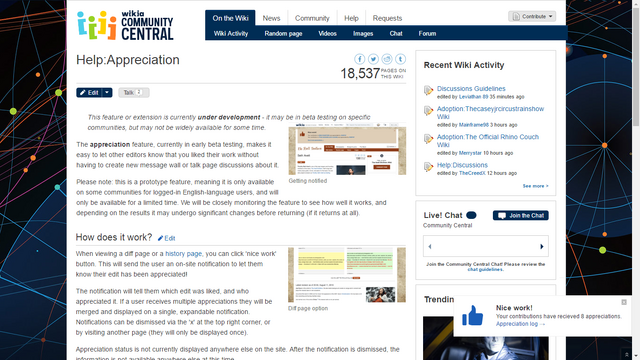640x360 pixels.
Task: View user TheCreedX profile
Action: 472,173
